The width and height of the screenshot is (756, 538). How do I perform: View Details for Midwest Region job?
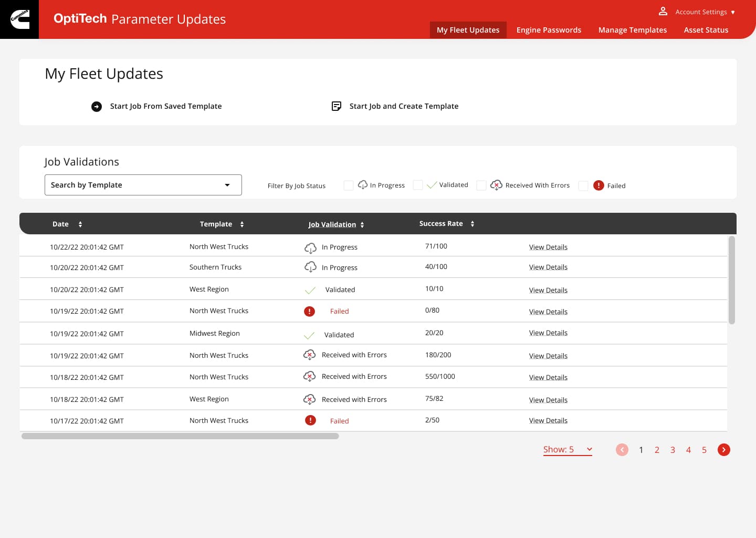548,333
